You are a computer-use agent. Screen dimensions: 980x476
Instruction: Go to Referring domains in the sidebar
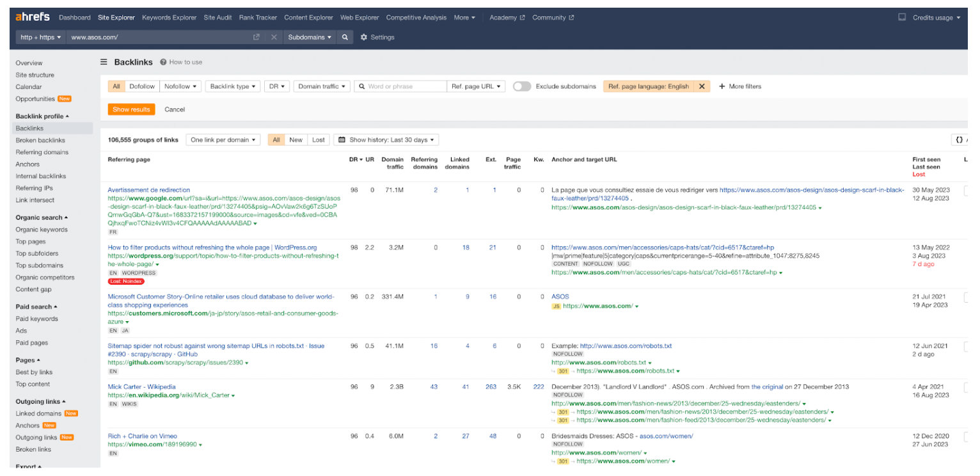point(42,152)
